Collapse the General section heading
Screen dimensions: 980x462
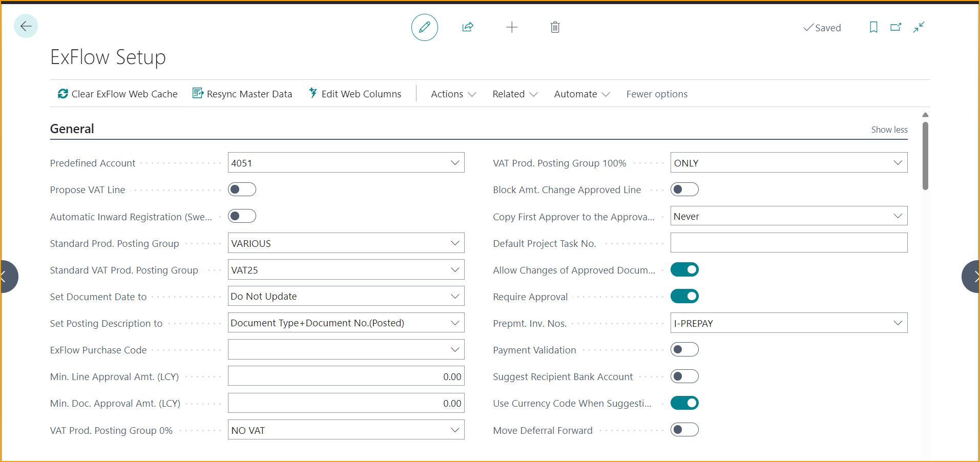72,129
